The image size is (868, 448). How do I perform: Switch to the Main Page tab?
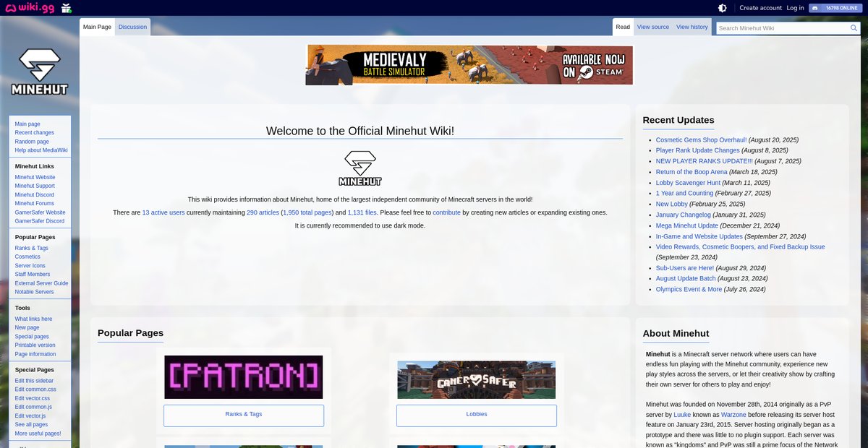point(97,27)
